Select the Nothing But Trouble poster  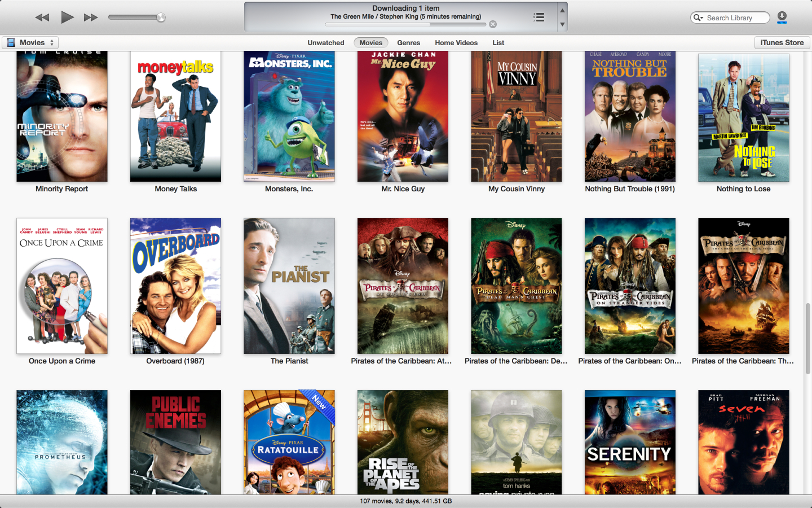tap(630, 116)
